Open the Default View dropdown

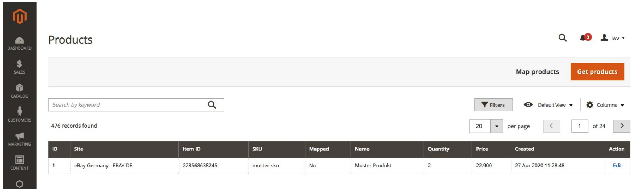[548, 105]
